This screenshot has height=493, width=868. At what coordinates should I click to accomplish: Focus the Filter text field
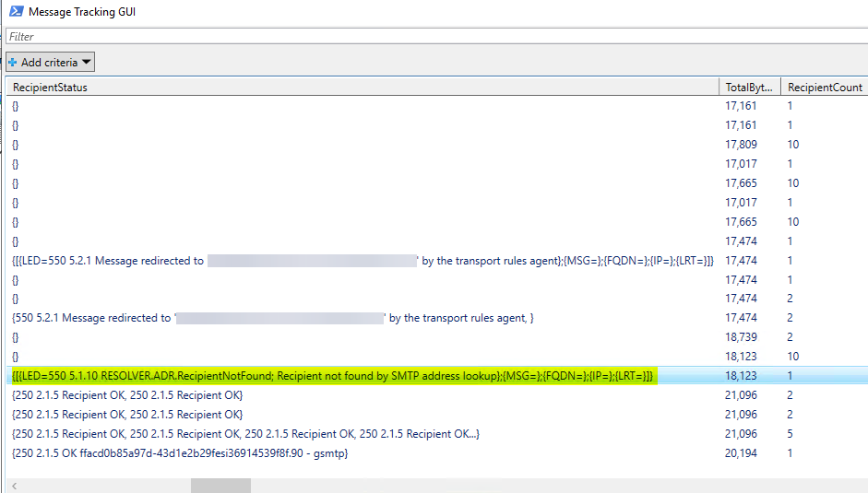[434, 37]
